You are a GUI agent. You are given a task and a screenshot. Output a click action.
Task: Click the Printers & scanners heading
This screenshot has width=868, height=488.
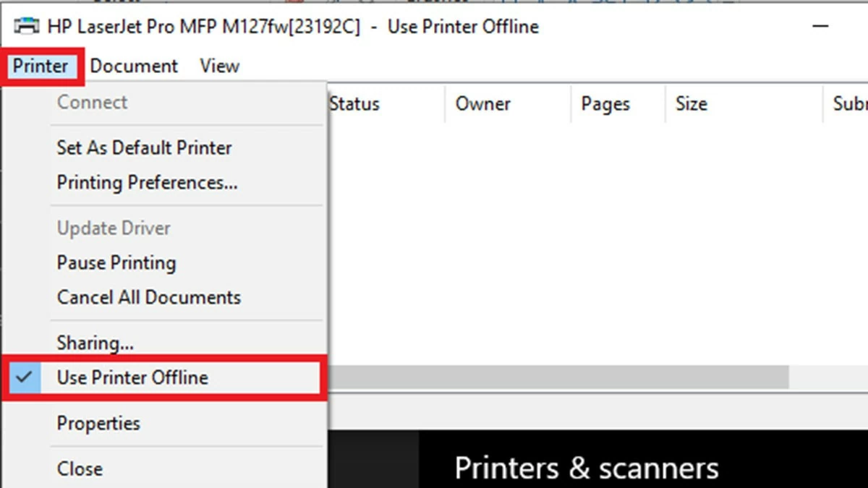point(586,466)
